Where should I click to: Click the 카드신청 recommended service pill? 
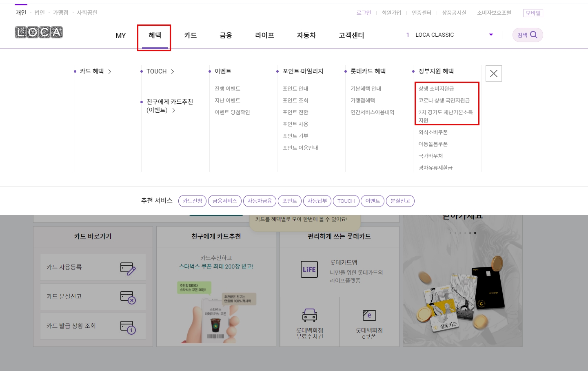(193, 201)
